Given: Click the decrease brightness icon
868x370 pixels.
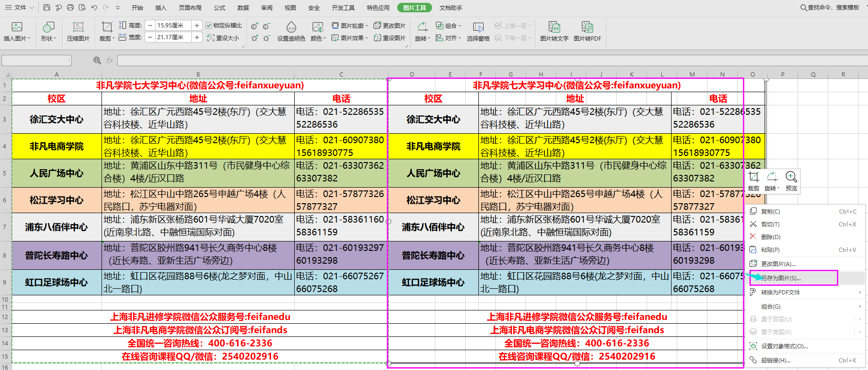Looking at the screenshot, I should [267, 38].
